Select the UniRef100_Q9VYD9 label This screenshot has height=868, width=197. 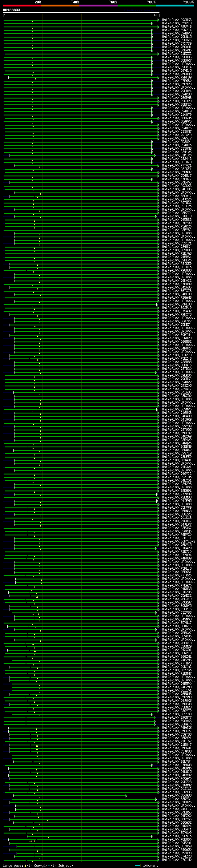pyautogui.click(x=177, y=426)
